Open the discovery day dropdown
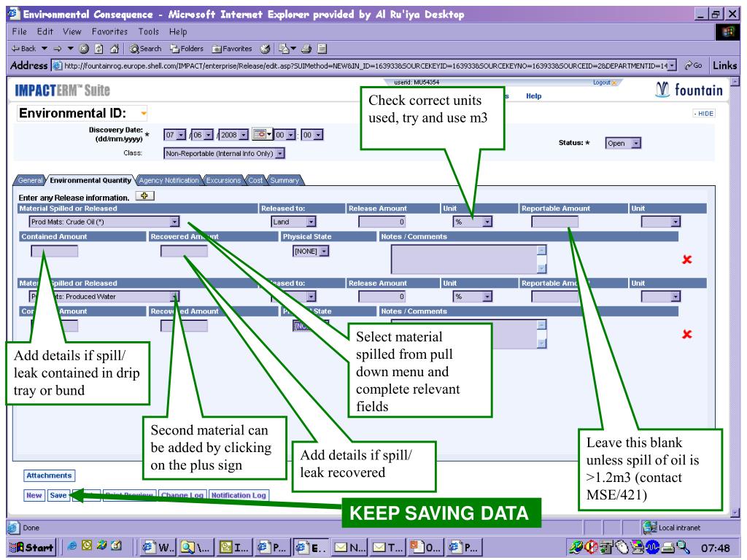The image size is (747, 560). click(181, 135)
